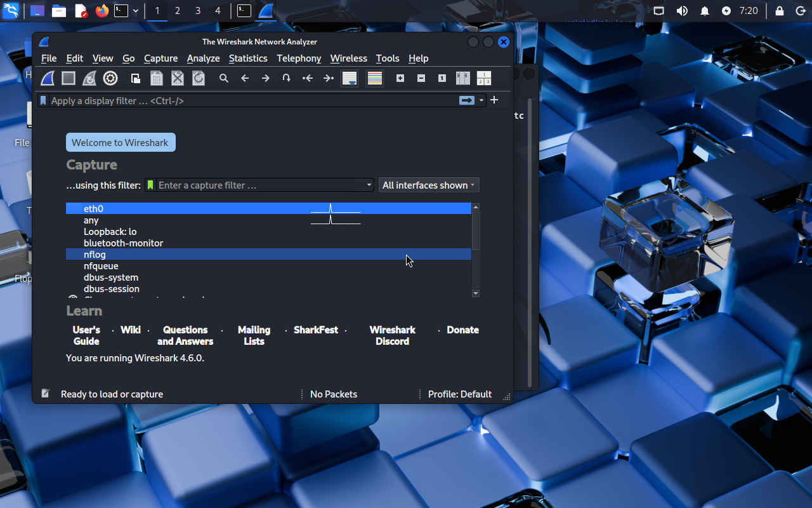Viewport: 812px width, 508px height.
Task: Open the Statistics menu
Action: [x=248, y=58]
